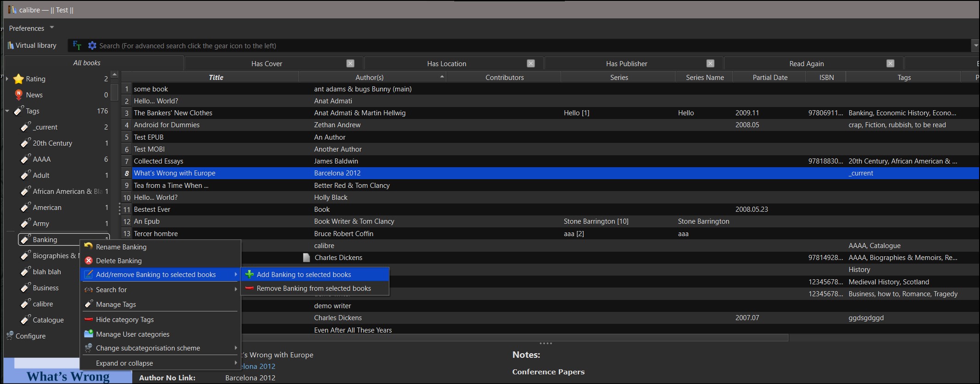Screen dimensions: 980x384
Task: Close the Has Location tab
Action: click(531, 63)
